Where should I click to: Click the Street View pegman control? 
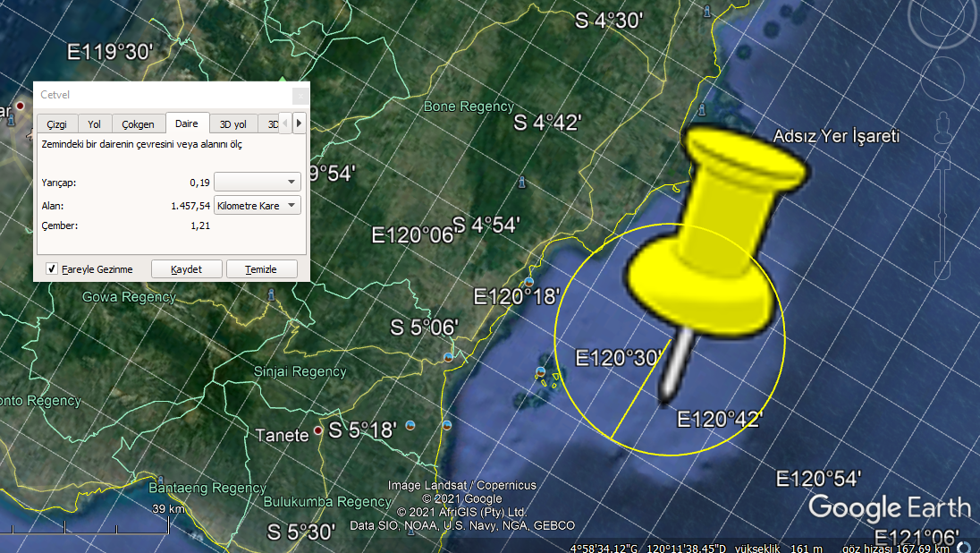coord(942,127)
